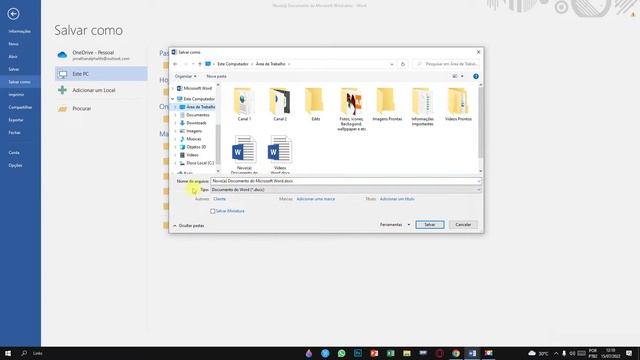Go up one folder level in dialog
Viewport: 640px width, 360px height.
pyautogui.click(x=200, y=64)
